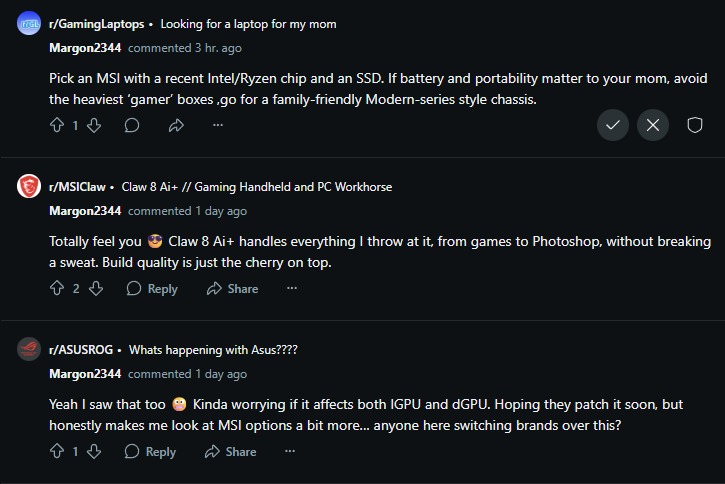Click the share arrow on GamingLaptops comment
Screen dimensions: 725x484
(176, 125)
